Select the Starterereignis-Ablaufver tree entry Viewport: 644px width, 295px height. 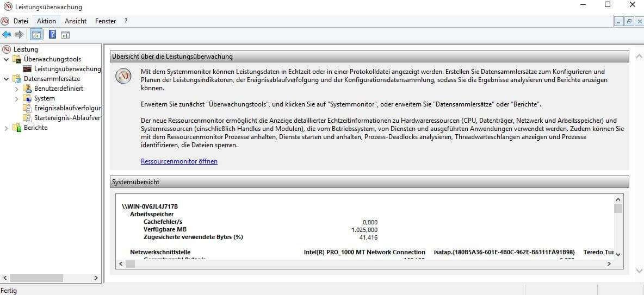(67, 118)
